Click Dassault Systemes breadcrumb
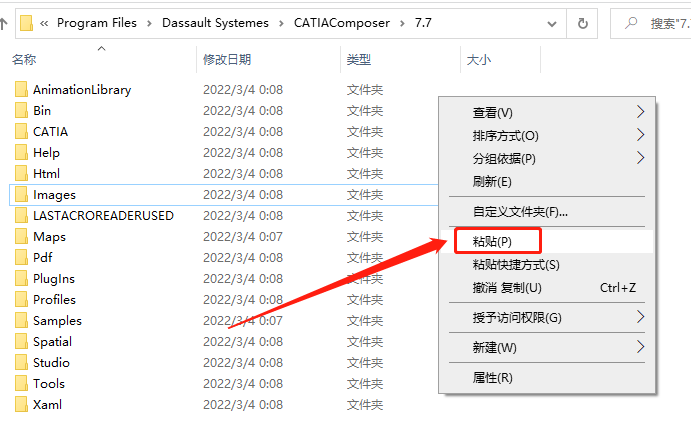The height and width of the screenshot is (434, 691). (x=215, y=23)
